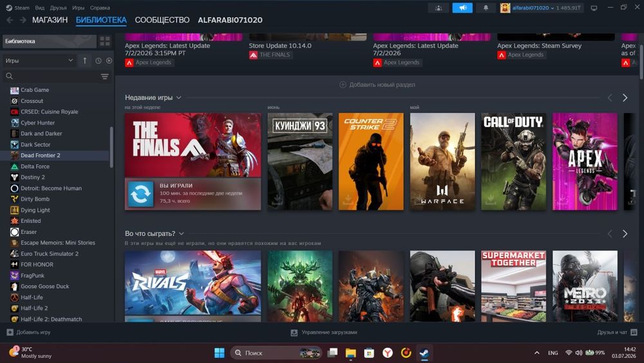
Task: Select the Warface cover
Action: pyautogui.click(x=442, y=162)
